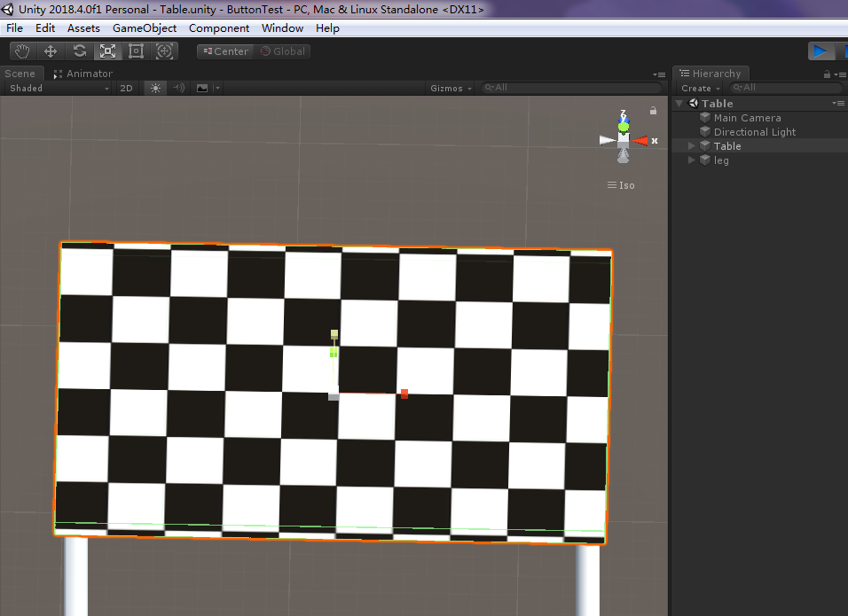Toggle the scene gizmo rotation lock
This screenshot has height=616, width=848.
pos(653,111)
